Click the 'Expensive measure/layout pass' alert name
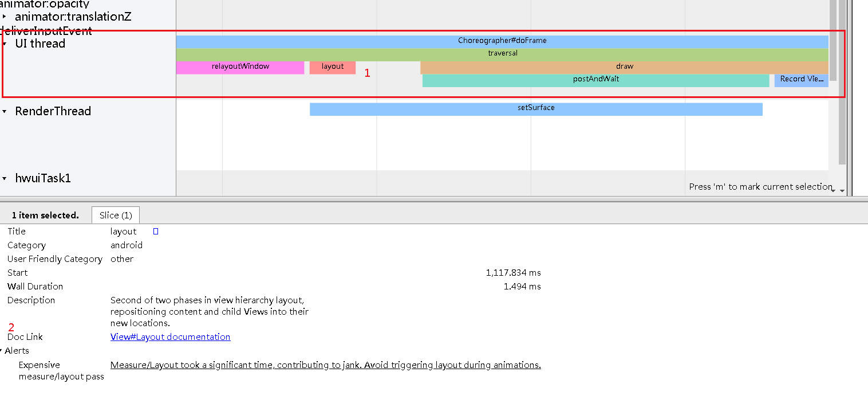This screenshot has height=415, width=868. [x=61, y=371]
